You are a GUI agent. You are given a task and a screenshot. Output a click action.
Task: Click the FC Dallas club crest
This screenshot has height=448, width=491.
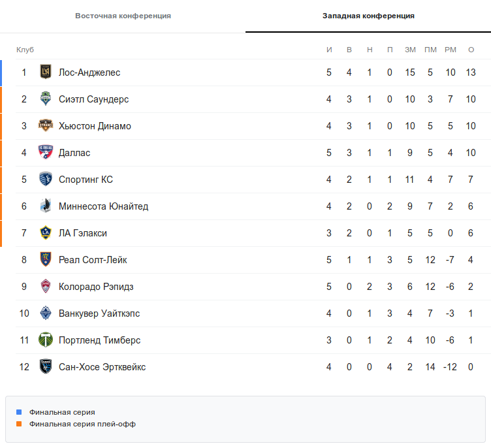pos(45,153)
